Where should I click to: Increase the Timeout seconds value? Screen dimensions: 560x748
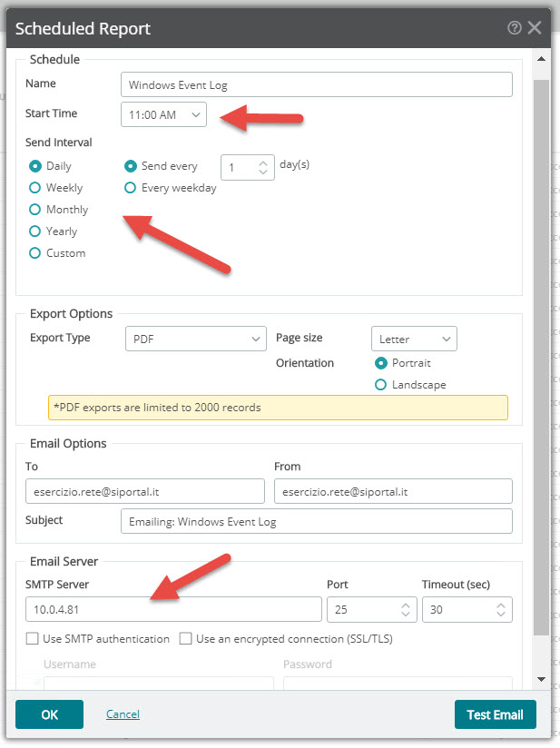(x=501, y=605)
